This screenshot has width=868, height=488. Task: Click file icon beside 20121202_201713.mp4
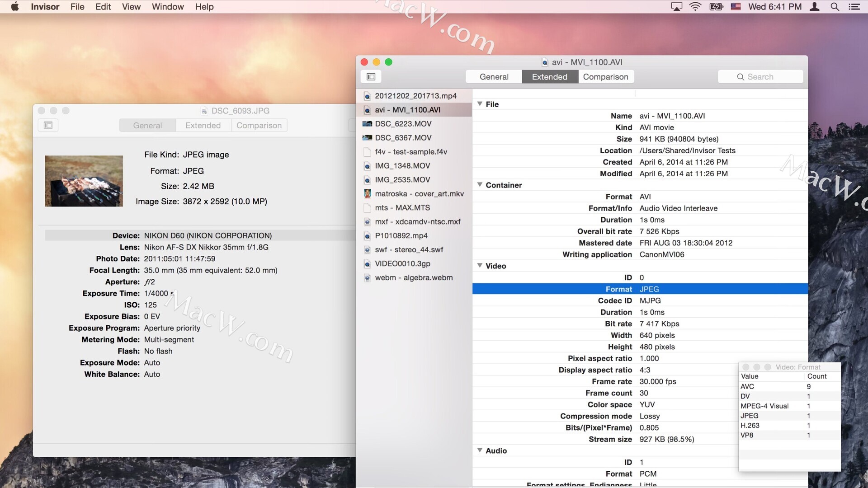(x=367, y=96)
